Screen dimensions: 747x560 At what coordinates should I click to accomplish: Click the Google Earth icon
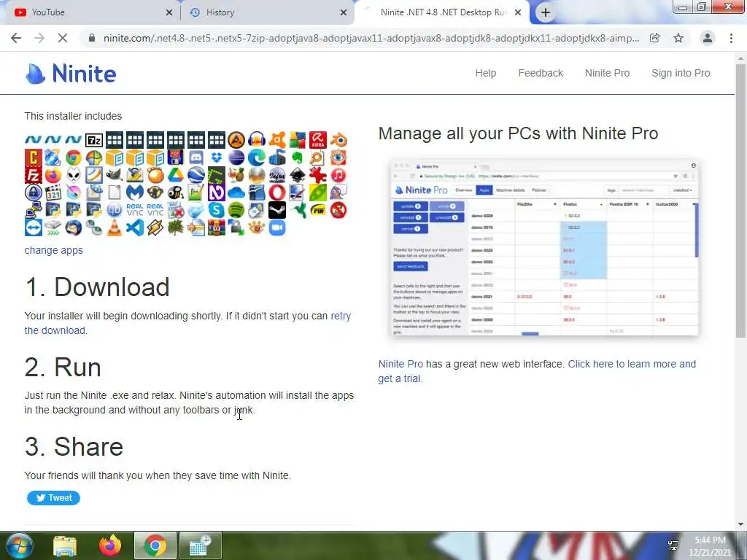point(196,175)
